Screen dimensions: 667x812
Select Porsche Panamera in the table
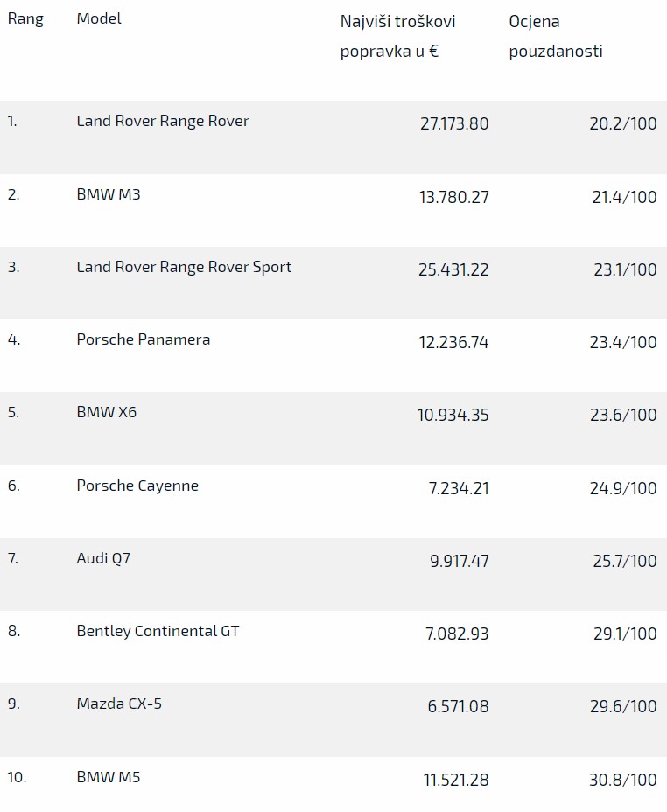coord(144,340)
